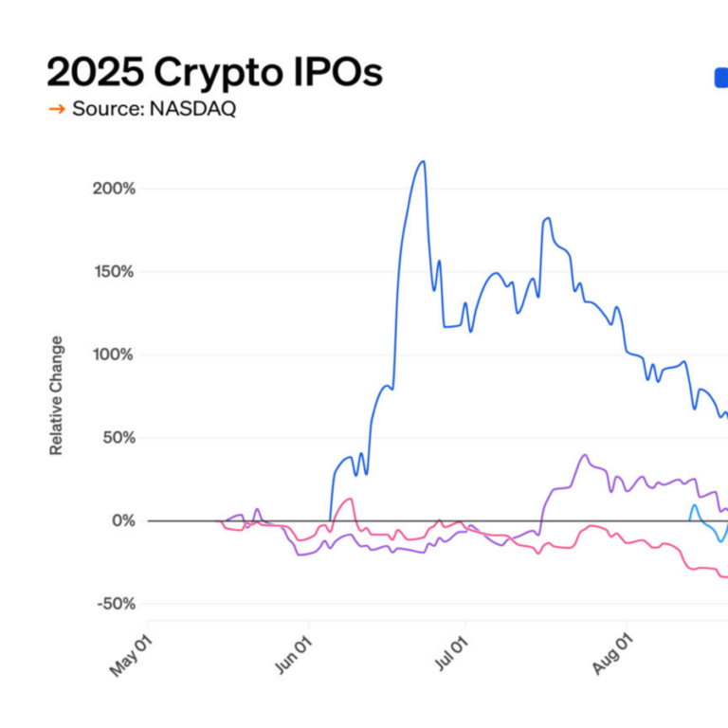Click the purple line's peak in late July
The image size is (728, 728).
click(x=585, y=456)
